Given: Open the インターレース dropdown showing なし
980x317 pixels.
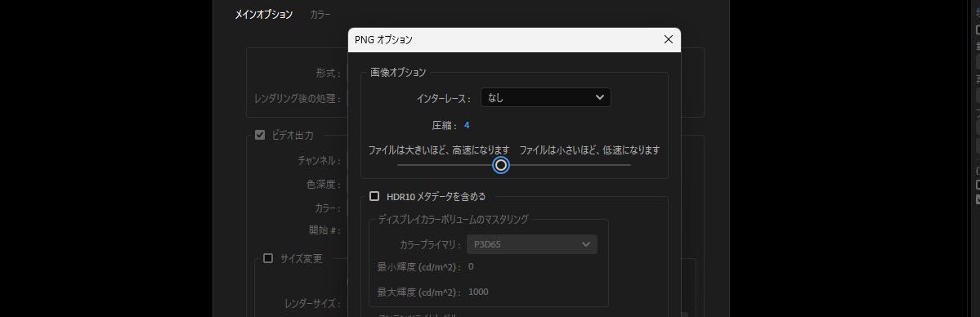Looking at the screenshot, I should (546, 97).
